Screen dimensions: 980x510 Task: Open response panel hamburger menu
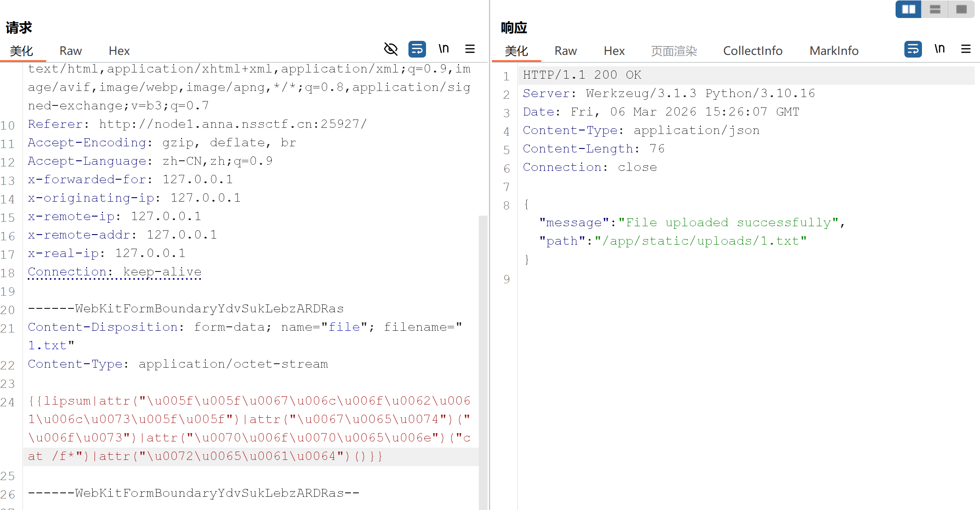pyautogui.click(x=966, y=49)
